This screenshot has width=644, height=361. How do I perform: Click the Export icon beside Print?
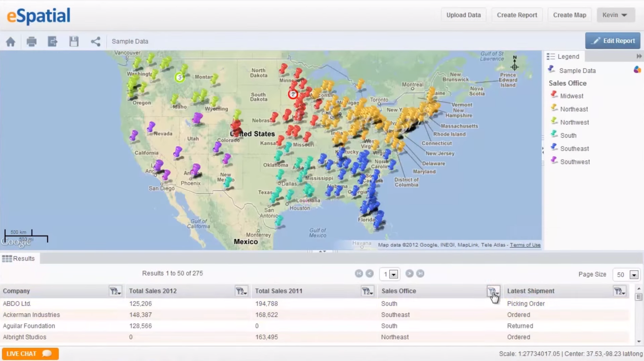(x=53, y=41)
